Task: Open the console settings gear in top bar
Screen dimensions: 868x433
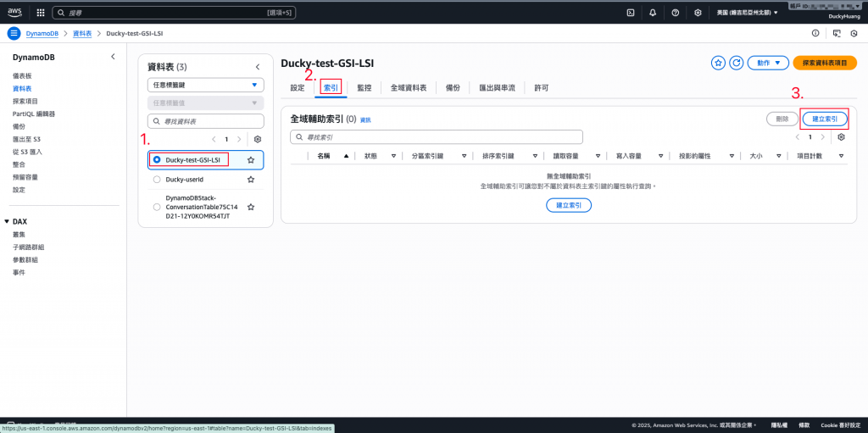Action: click(x=698, y=12)
